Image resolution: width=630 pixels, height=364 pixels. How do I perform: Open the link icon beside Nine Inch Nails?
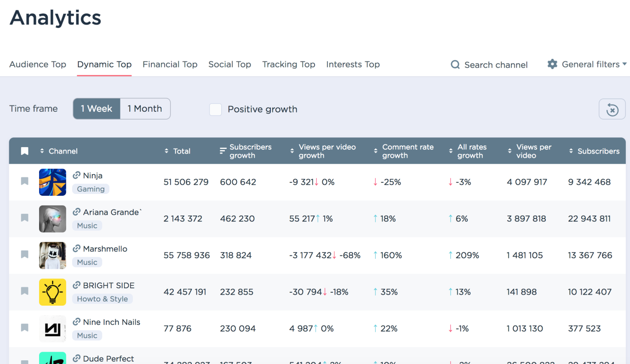(77, 322)
